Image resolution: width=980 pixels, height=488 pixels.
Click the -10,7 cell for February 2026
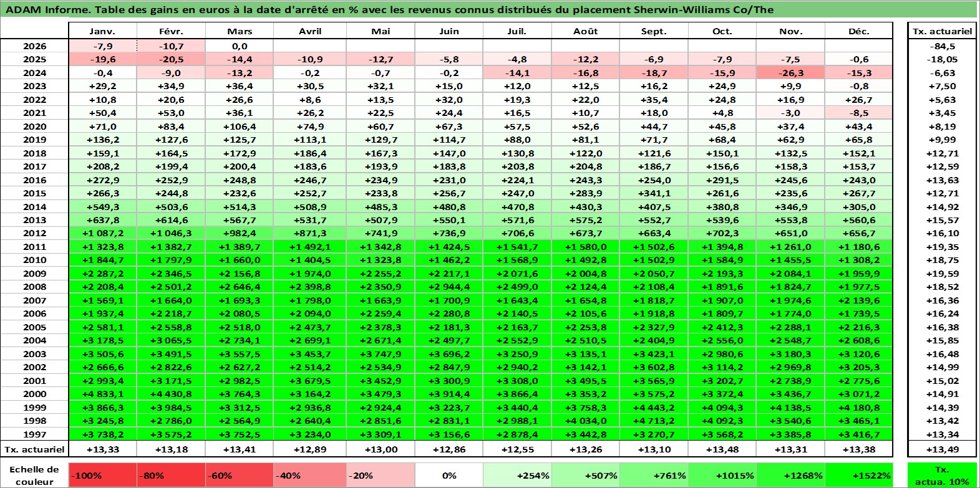coord(171,46)
